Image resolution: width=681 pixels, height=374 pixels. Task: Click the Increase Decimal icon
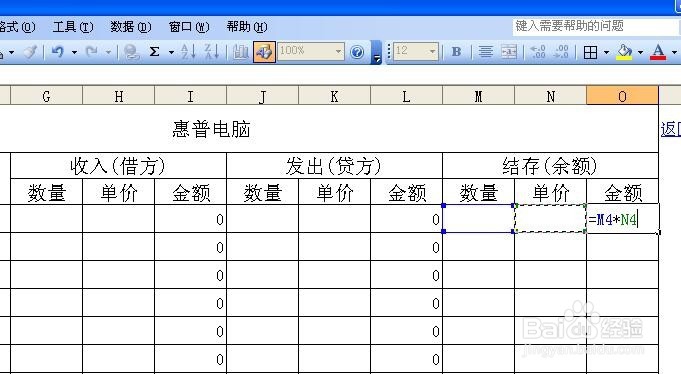tap(538, 52)
